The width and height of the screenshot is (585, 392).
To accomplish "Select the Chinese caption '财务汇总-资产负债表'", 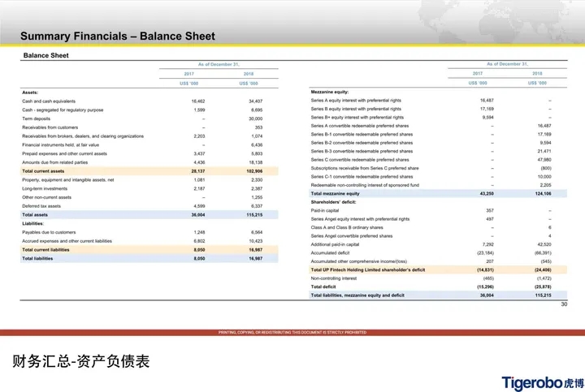I will [81, 361].
